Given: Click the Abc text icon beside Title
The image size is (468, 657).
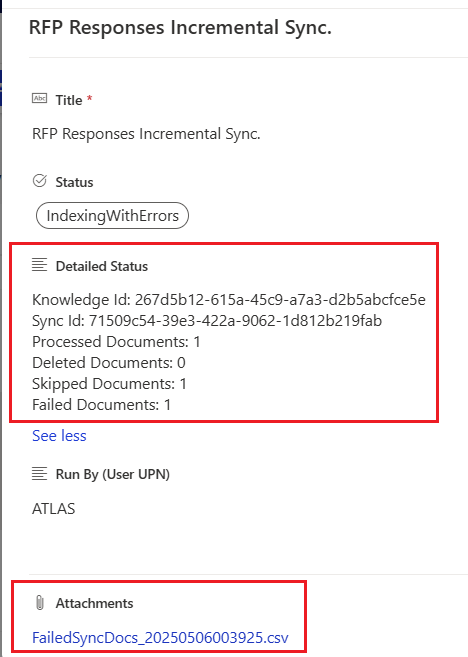Looking at the screenshot, I should point(39,98).
